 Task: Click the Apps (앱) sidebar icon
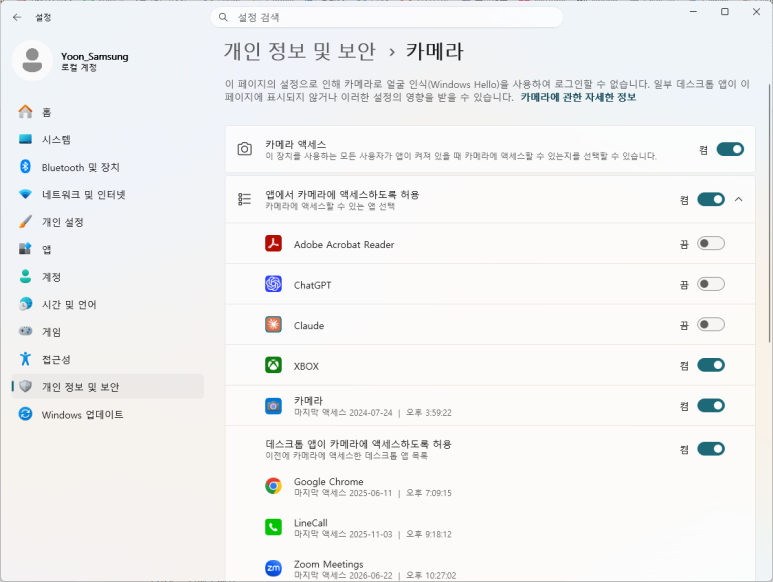[26, 249]
